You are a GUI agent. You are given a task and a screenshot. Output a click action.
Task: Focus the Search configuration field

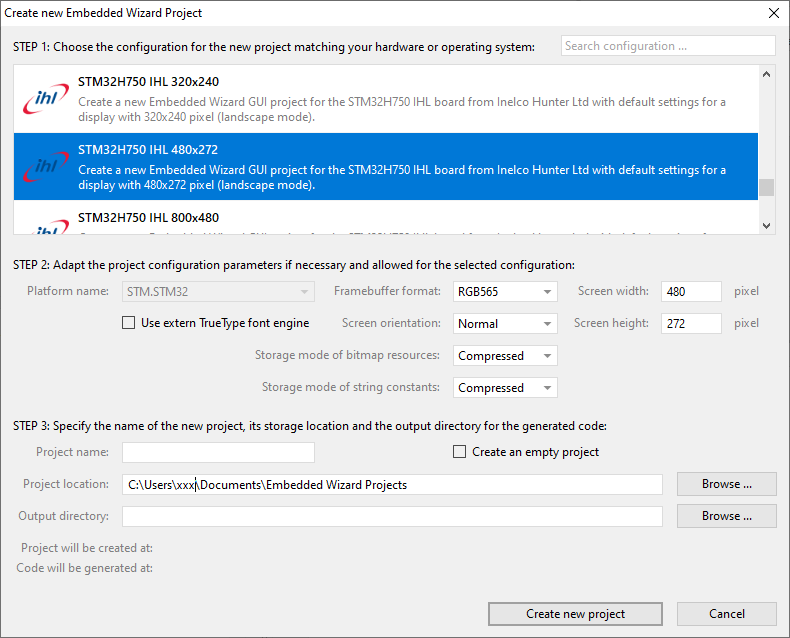(x=668, y=46)
